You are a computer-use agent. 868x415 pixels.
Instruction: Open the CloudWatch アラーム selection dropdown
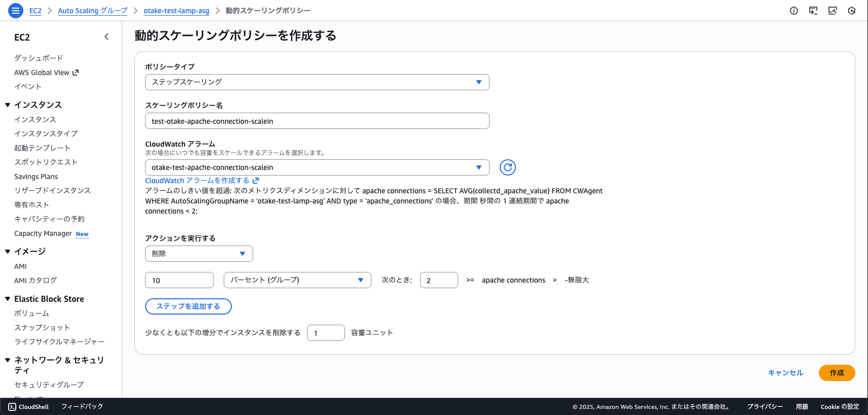(317, 167)
